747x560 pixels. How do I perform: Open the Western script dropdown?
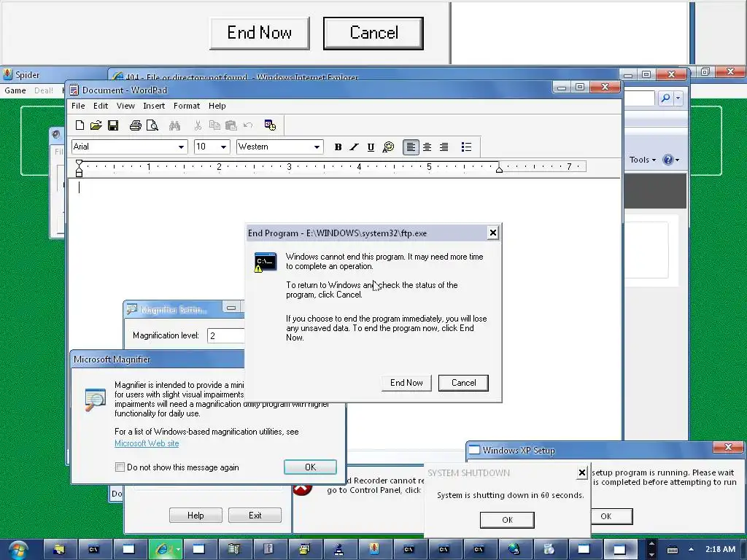[x=317, y=147]
